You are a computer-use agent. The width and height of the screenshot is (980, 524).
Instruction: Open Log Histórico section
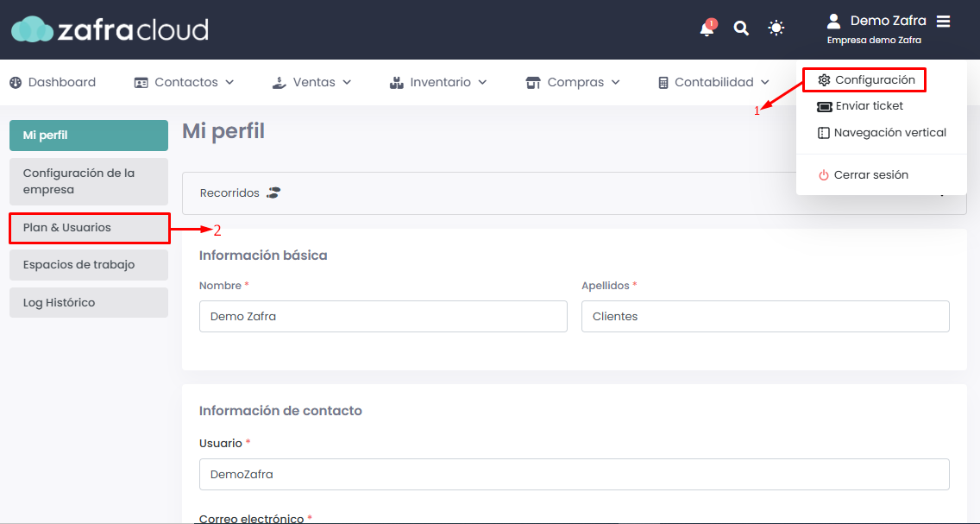[x=89, y=303]
